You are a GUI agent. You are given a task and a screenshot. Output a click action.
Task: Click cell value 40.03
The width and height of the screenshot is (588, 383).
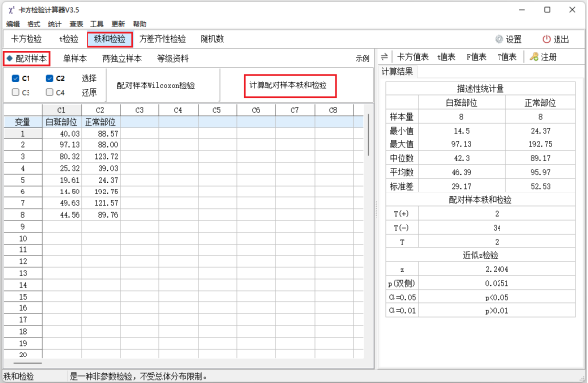62,134
